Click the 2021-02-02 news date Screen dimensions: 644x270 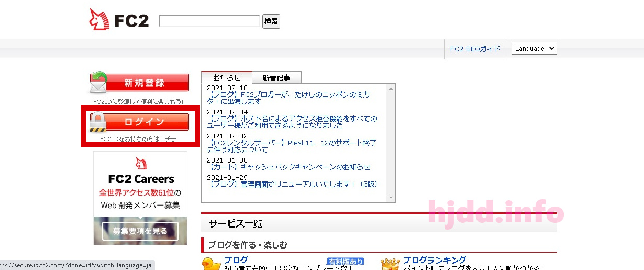[x=227, y=136]
